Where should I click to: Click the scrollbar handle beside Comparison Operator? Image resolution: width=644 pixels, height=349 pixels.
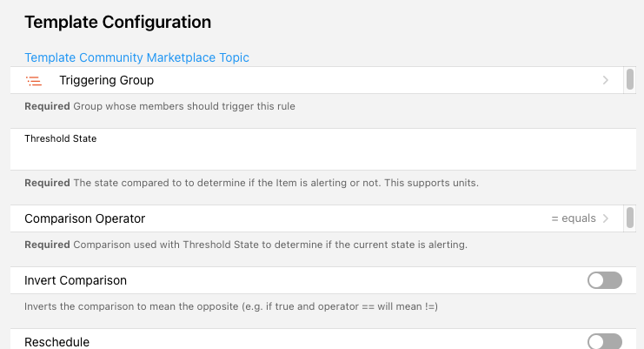[629, 218]
